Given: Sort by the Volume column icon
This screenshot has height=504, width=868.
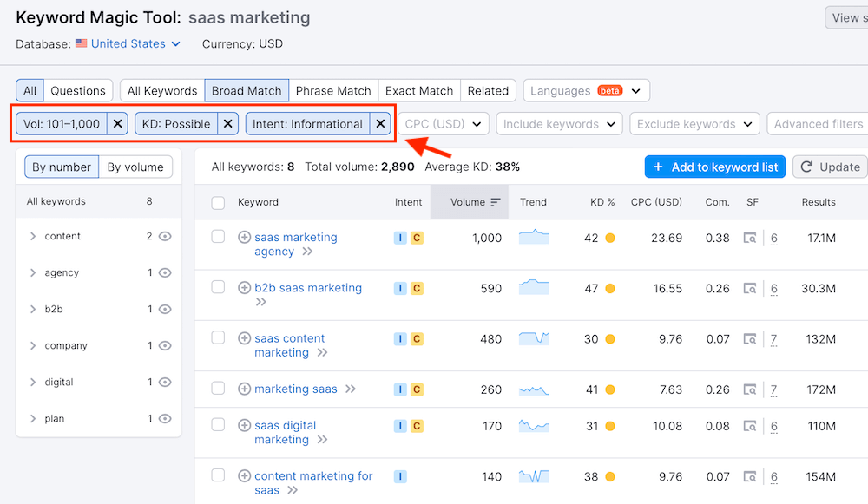Looking at the screenshot, I should (x=496, y=202).
